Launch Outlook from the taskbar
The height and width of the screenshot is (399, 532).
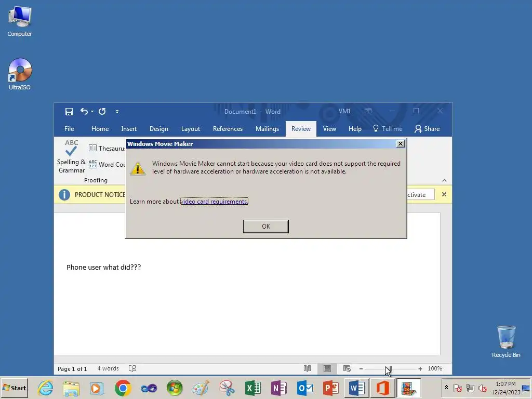click(x=304, y=388)
